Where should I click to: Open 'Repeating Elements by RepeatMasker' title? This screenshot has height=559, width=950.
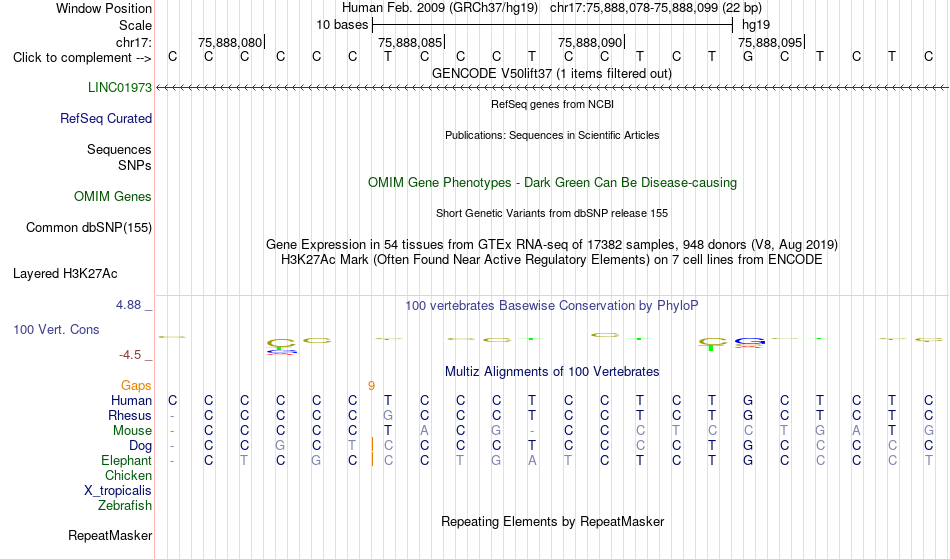(x=552, y=521)
